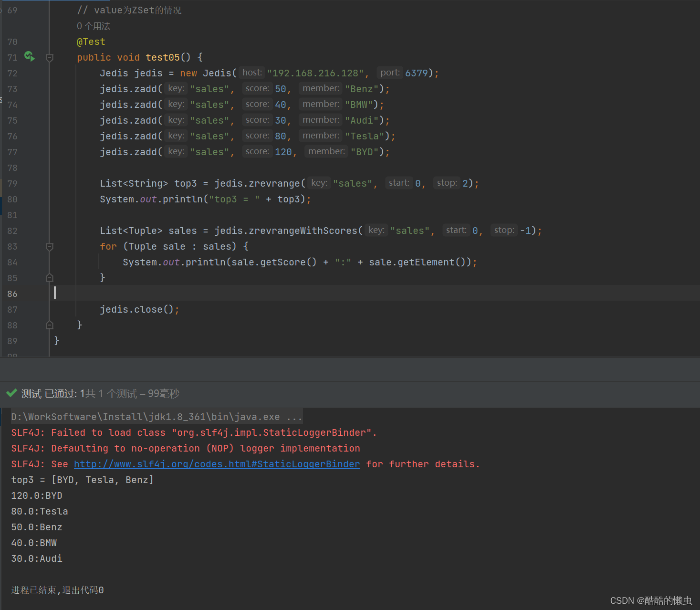Viewport: 700px width, 610px height.
Task: Click the green test passed checkmark icon
Action: coord(11,393)
